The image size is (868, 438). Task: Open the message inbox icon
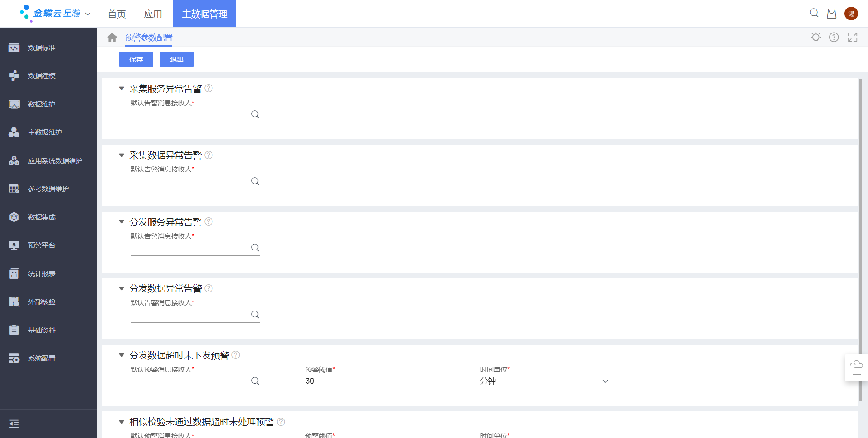[832, 14]
